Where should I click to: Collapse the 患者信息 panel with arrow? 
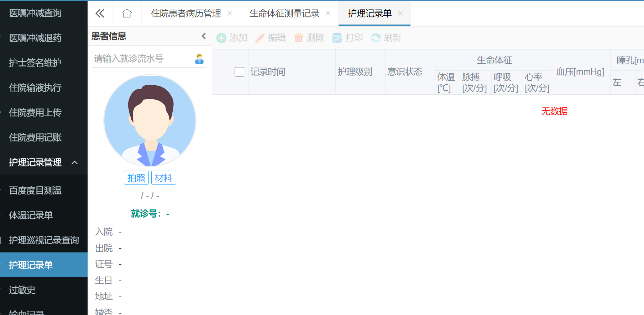coord(204,36)
